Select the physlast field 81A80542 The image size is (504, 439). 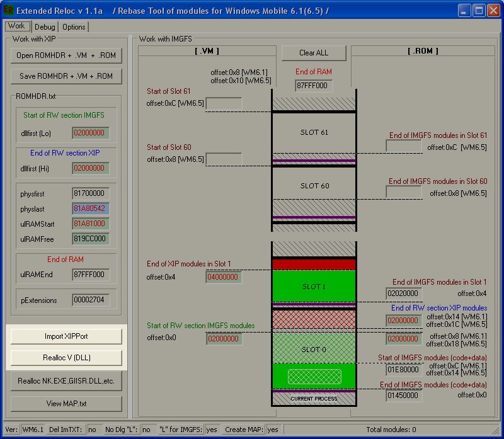tap(91, 208)
